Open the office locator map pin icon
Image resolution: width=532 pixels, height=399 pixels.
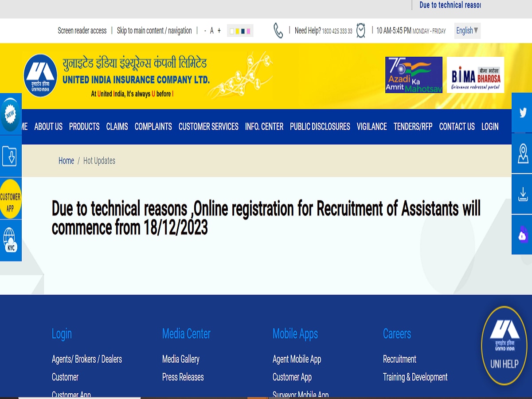click(523, 154)
